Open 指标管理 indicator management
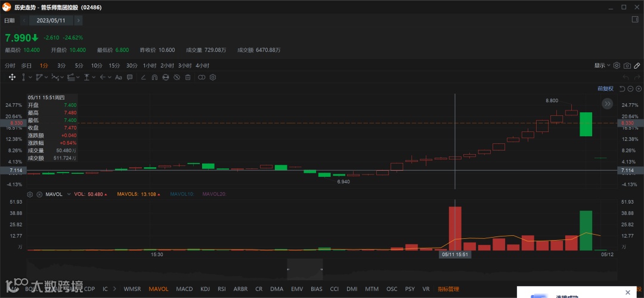This screenshot has width=644, height=298. 448,289
